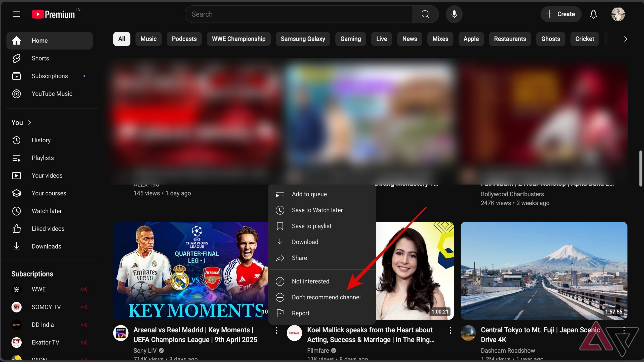Open the Sony LIV channel link
Image resolution: width=644 pixels, height=362 pixels.
(145, 350)
